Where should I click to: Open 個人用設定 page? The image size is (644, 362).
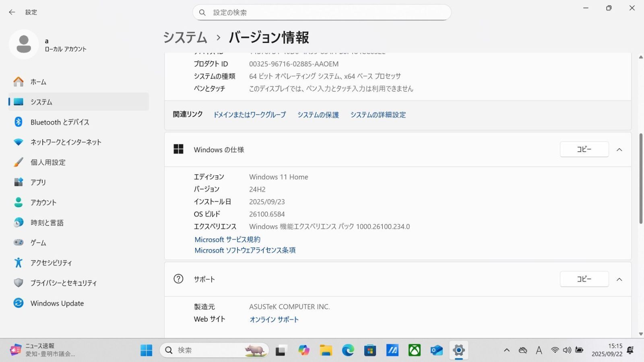tap(48, 162)
